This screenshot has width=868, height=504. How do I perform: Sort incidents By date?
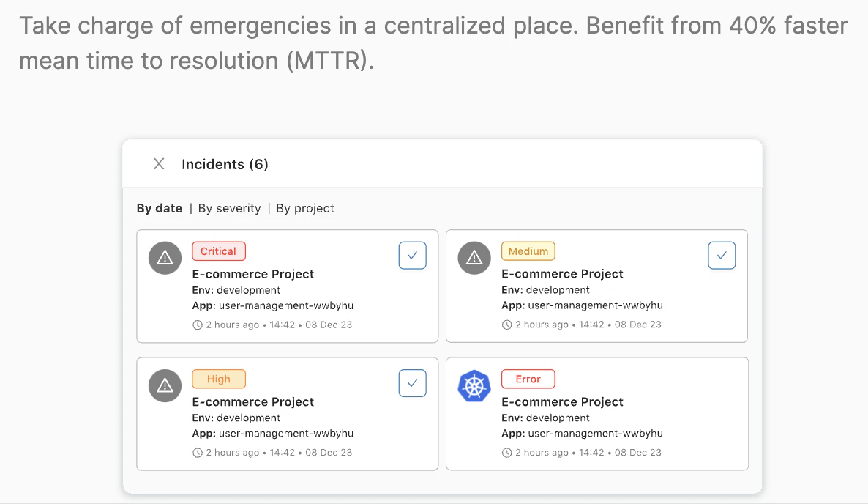tap(160, 208)
